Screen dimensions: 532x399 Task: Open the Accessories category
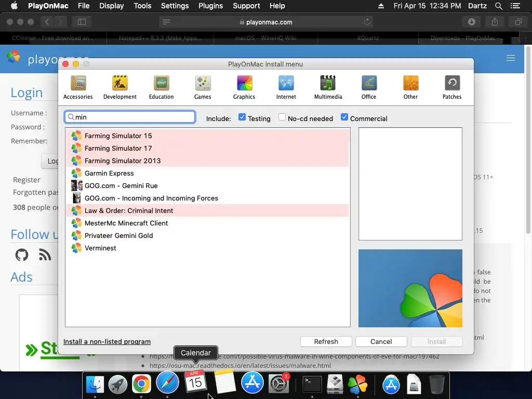[x=78, y=87]
